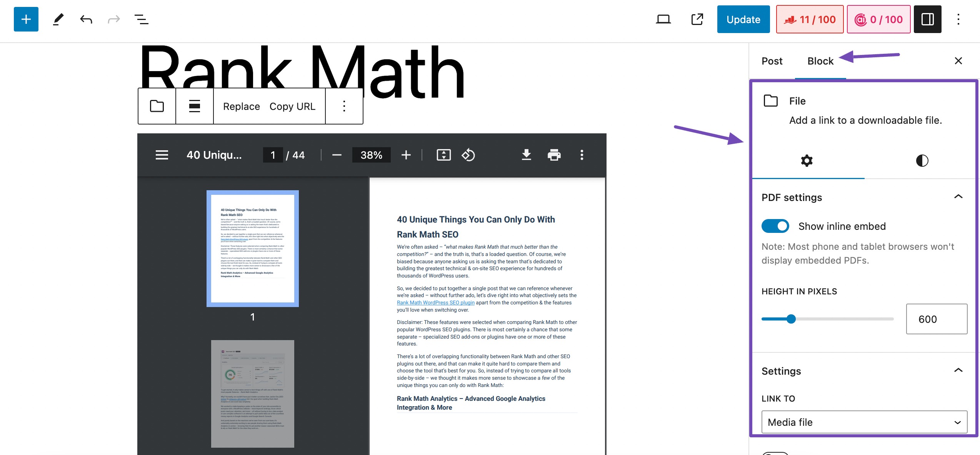Click Copy URL for the file
This screenshot has height=455, width=980.
[292, 105]
